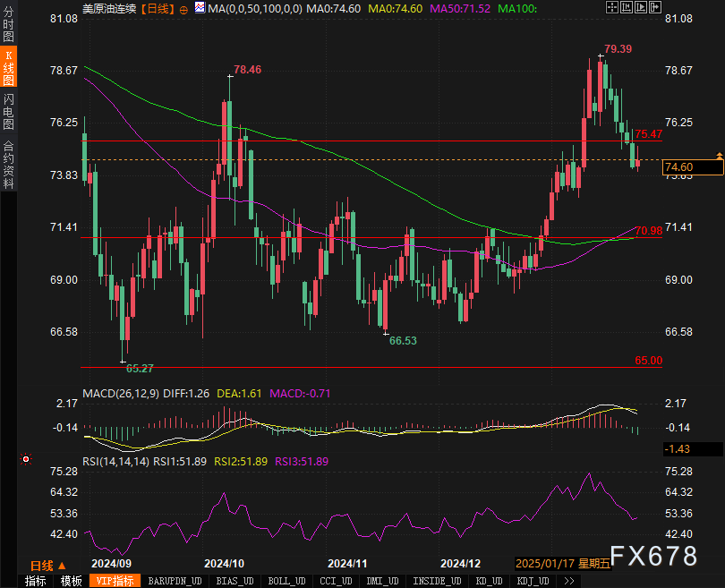
Task: Click the circled plus icon beside 日线 label
Action: [183, 8]
